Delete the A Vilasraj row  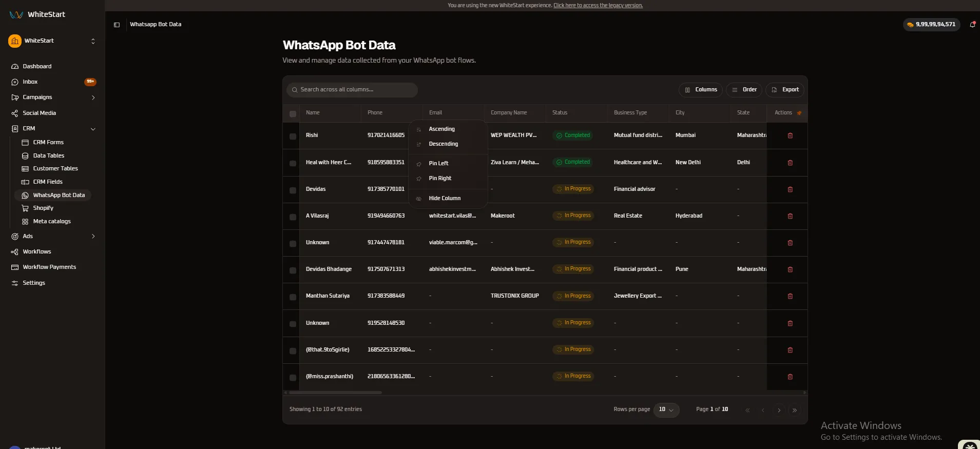pyautogui.click(x=790, y=216)
